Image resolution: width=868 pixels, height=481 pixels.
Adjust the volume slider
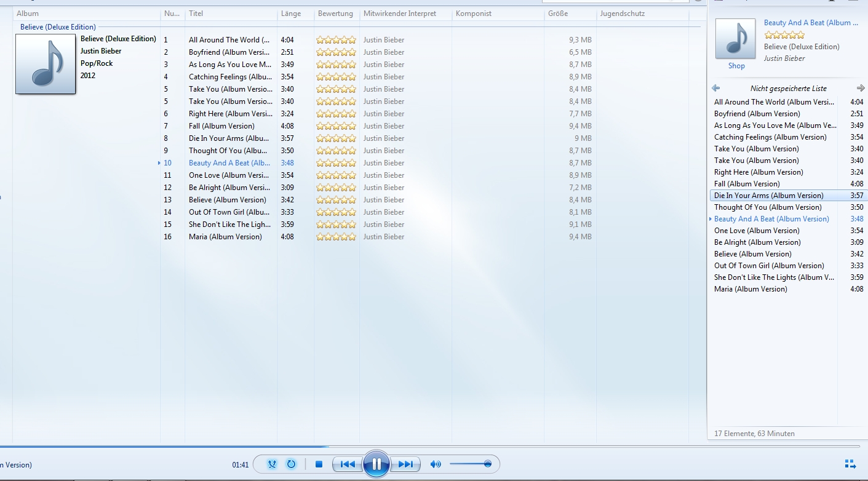pos(471,464)
